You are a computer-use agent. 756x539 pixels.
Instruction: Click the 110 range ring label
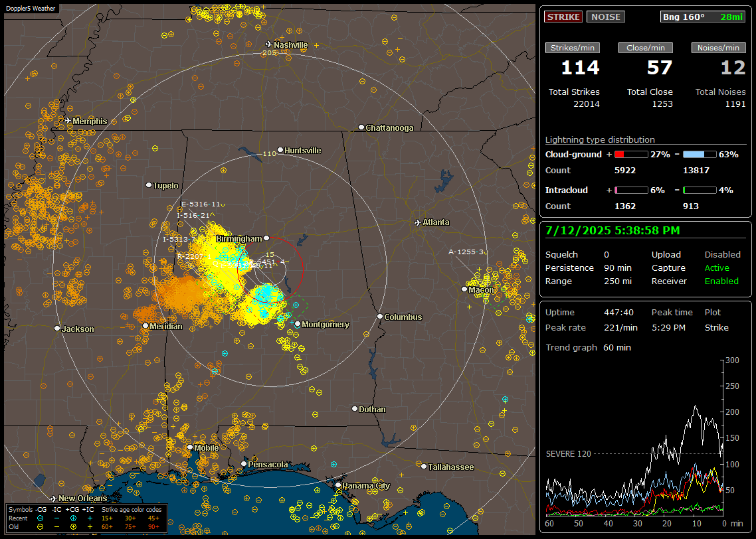pyautogui.click(x=269, y=153)
